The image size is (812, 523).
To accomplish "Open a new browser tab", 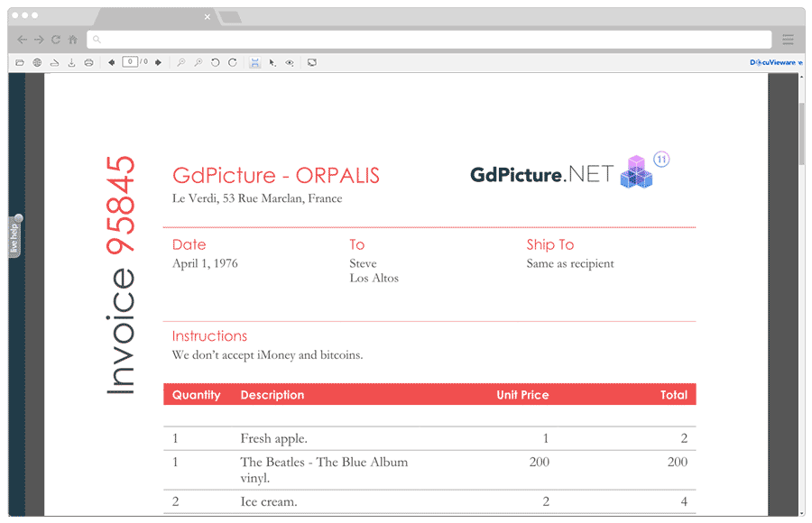I will tap(230, 18).
